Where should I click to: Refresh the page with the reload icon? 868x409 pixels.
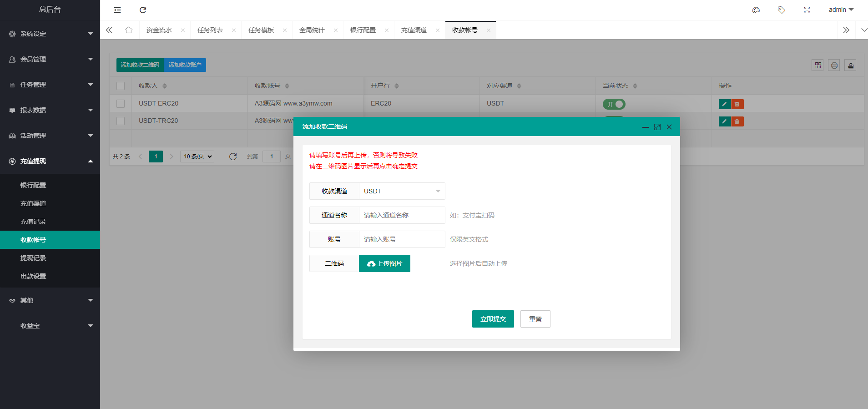[x=143, y=10]
